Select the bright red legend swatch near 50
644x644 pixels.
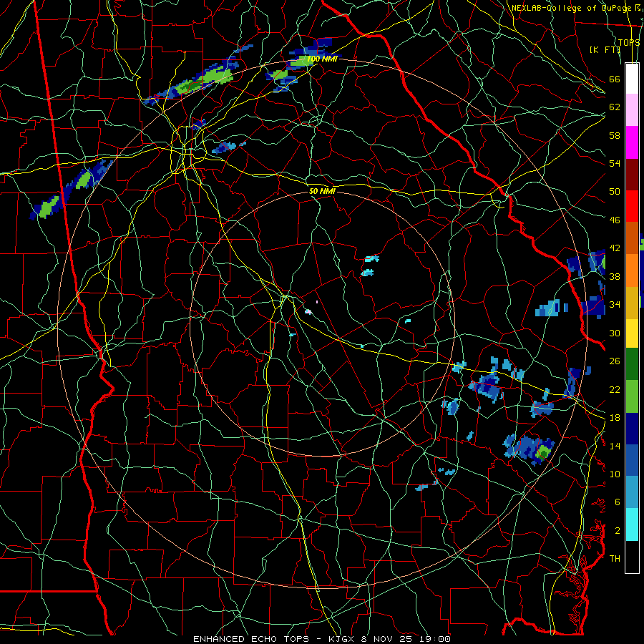pos(632,206)
